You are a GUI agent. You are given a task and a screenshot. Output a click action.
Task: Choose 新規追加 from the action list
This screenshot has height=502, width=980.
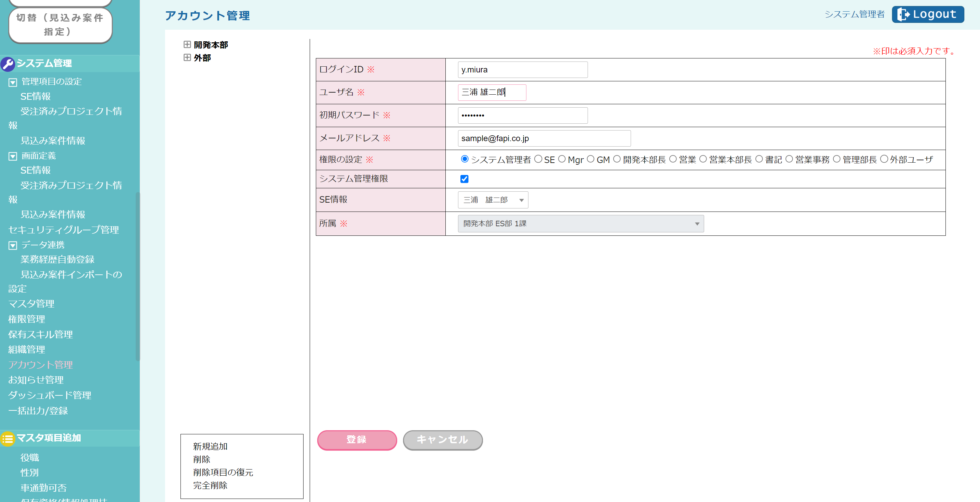pos(210,446)
